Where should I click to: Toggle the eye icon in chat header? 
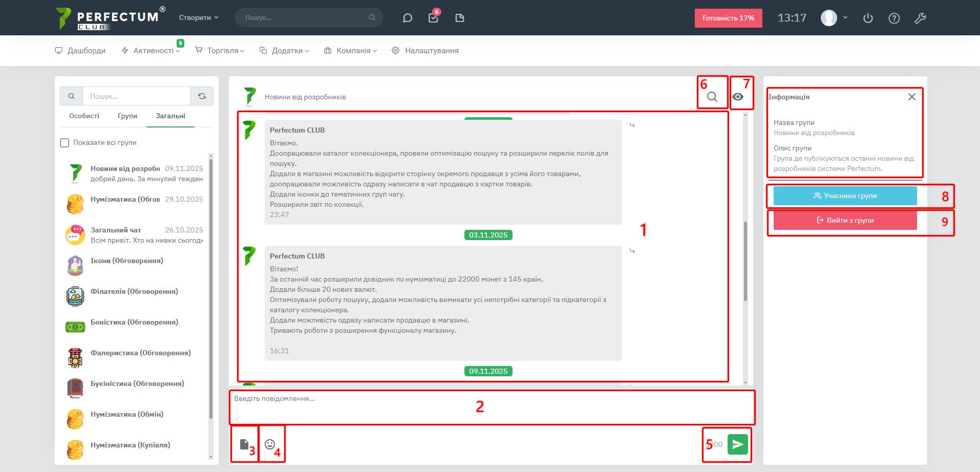click(x=738, y=97)
